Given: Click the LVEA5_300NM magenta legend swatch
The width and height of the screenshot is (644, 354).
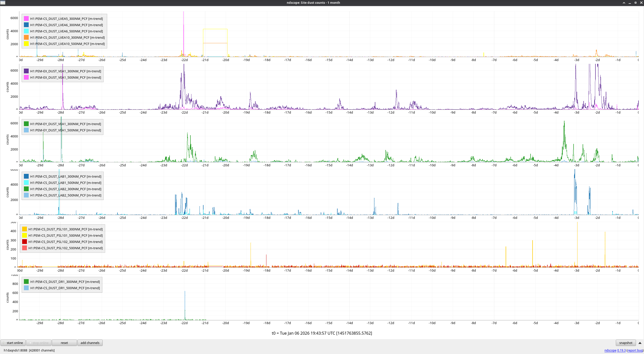Looking at the screenshot, I should point(26,19).
